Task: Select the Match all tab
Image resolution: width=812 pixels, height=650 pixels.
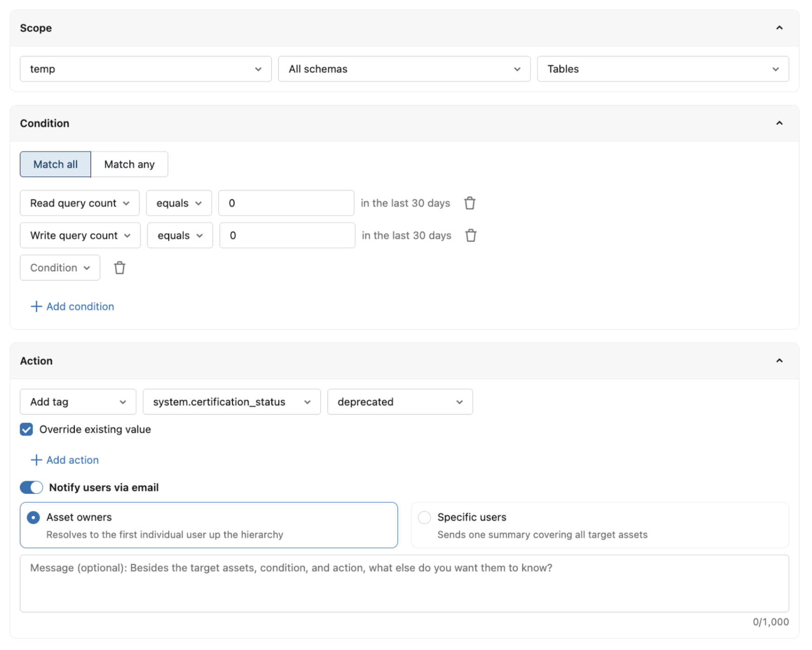Action: click(55, 164)
